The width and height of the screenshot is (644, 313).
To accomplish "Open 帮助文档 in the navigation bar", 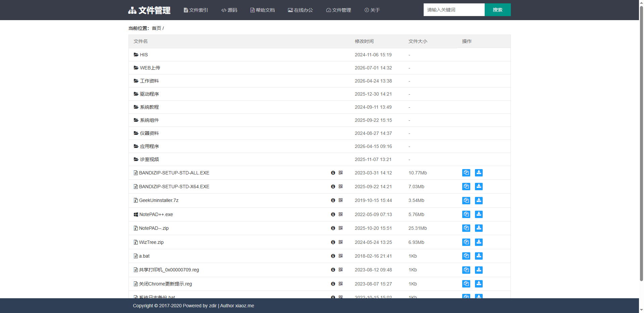I will pos(263,10).
